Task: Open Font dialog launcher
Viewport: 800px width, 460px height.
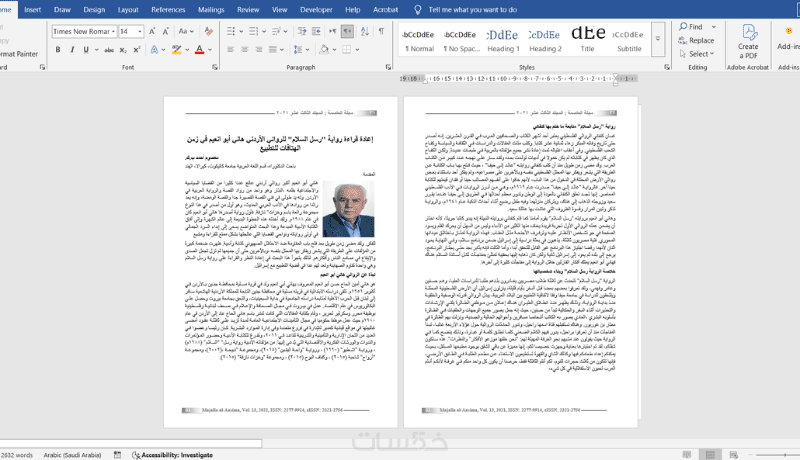Action: click(x=215, y=67)
